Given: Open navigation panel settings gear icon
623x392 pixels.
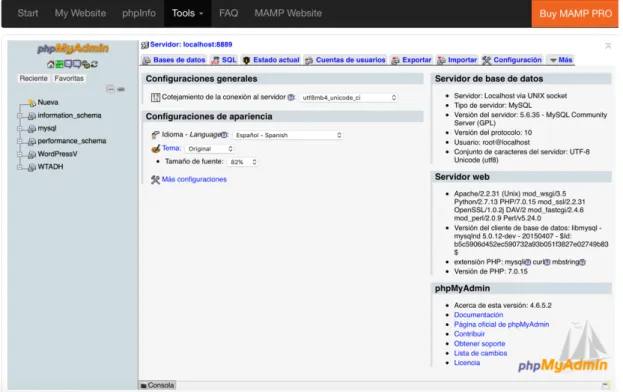Looking at the screenshot, I should [x=85, y=64].
